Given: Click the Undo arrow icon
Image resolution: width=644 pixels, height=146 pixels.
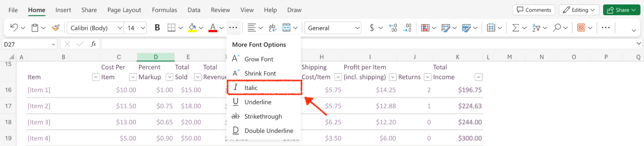Looking at the screenshot, I should pyautogui.click(x=14, y=28).
